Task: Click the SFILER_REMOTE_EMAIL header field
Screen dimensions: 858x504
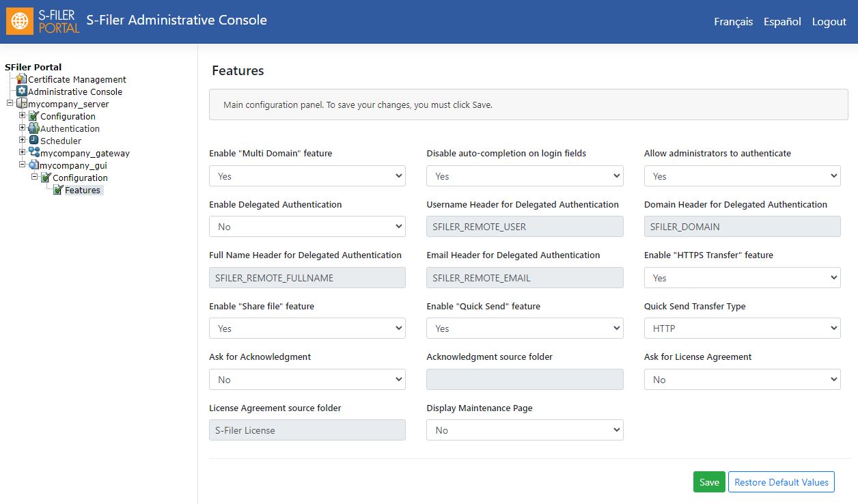Action: 525,278
